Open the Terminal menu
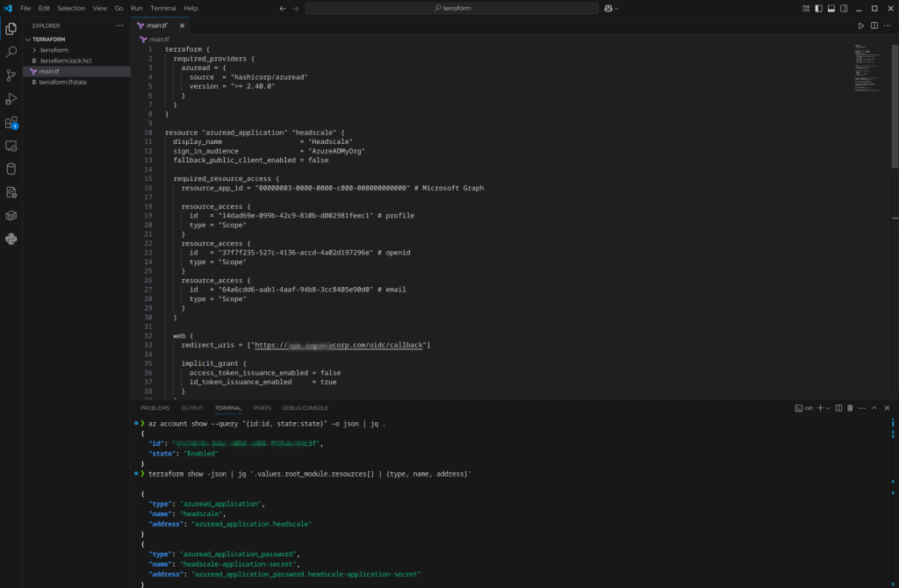Image resolution: width=899 pixels, height=588 pixels. (x=163, y=9)
